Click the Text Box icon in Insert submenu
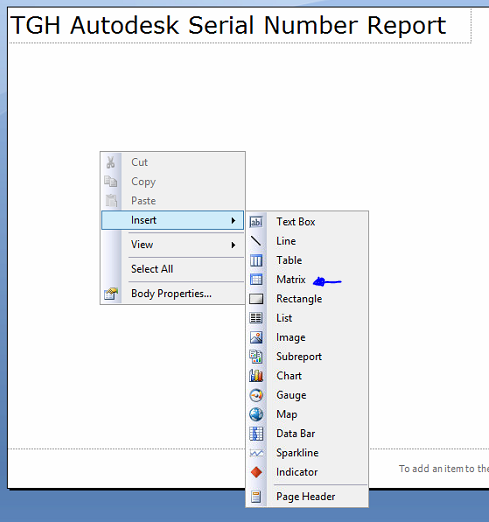 click(x=256, y=222)
